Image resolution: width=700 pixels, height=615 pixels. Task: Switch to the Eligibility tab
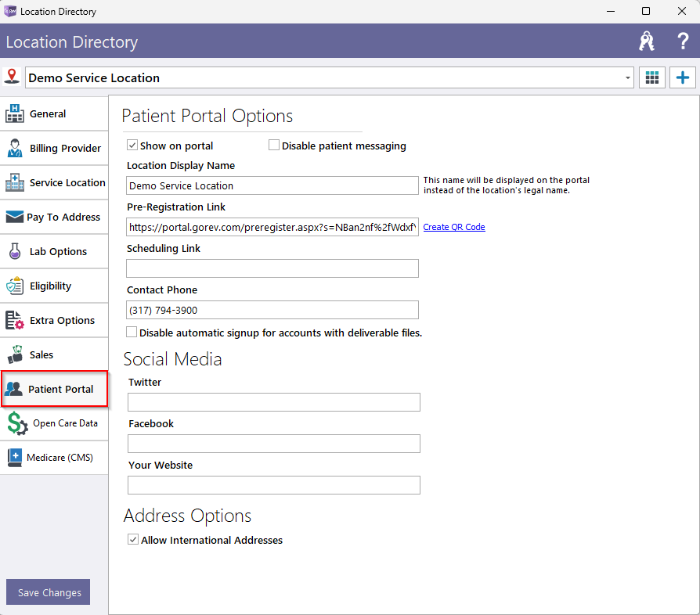tap(54, 286)
